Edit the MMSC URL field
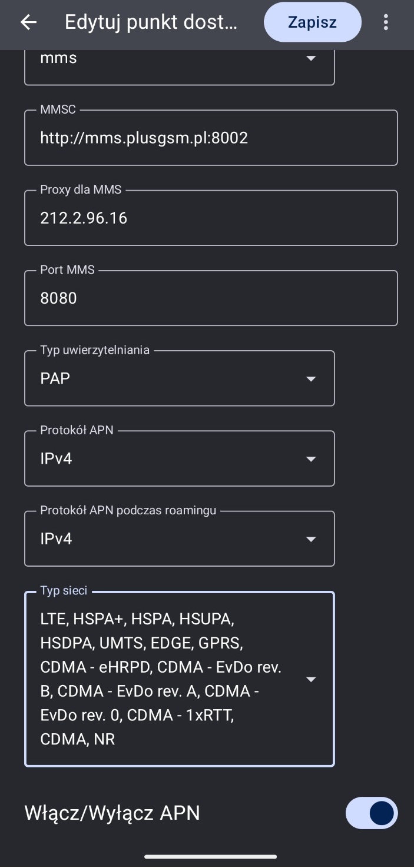 [211, 138]
